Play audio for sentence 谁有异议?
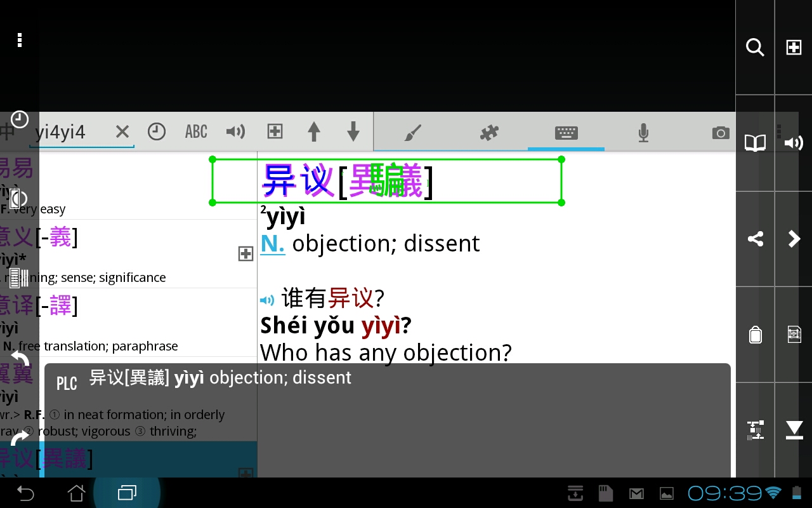The width and height of the screenshot is (812, 508). pyautogui.click(x=267, y=300)
